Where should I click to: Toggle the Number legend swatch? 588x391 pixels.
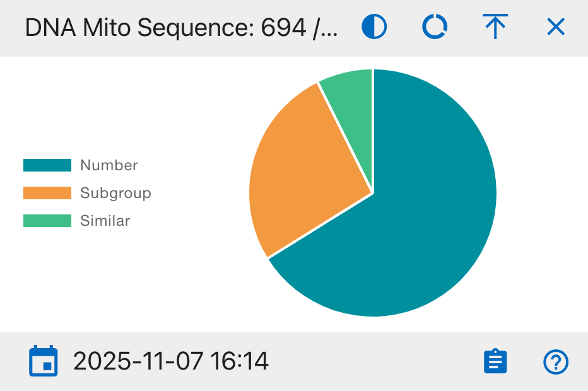47,165
